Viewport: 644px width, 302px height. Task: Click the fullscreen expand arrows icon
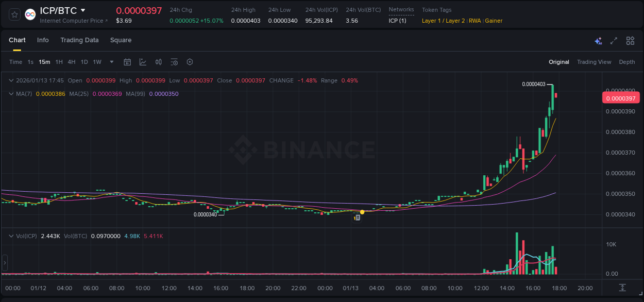pos(613,40)
